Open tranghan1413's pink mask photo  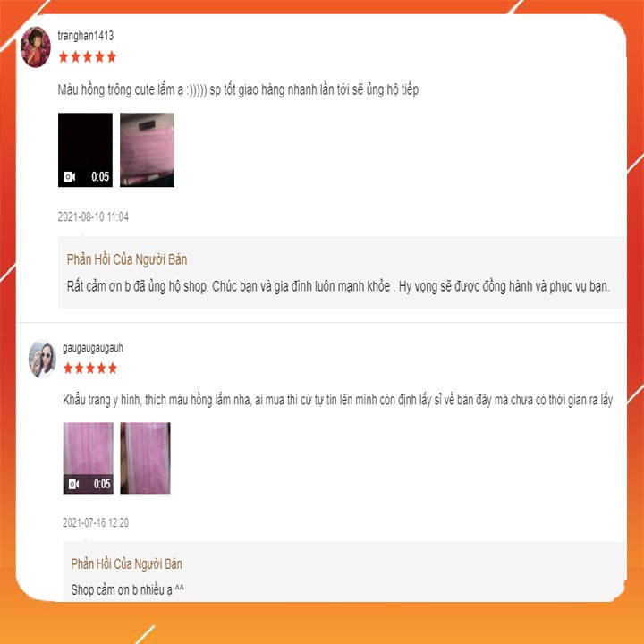(x=147, y=150)
